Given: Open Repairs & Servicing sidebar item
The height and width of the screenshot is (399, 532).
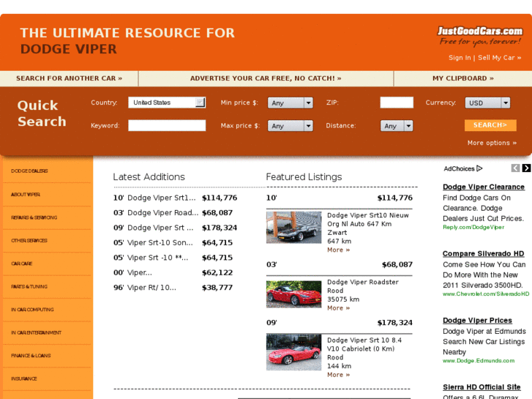Looking at the screenshot, I should [x=34, y=217].
